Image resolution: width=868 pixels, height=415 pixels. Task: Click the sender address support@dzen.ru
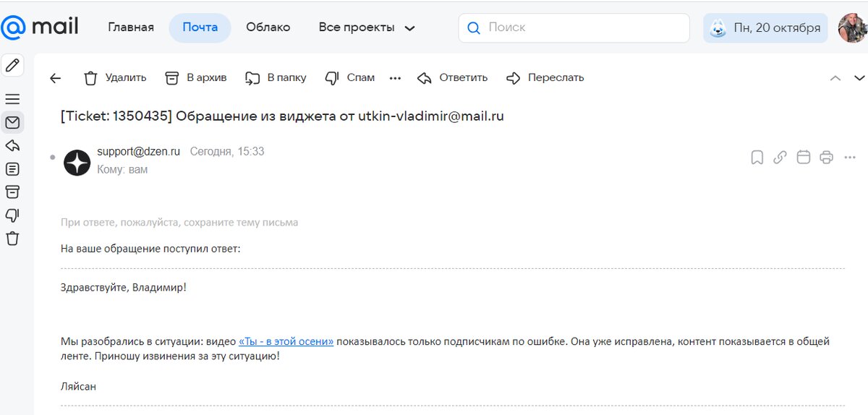pos(138,152)
